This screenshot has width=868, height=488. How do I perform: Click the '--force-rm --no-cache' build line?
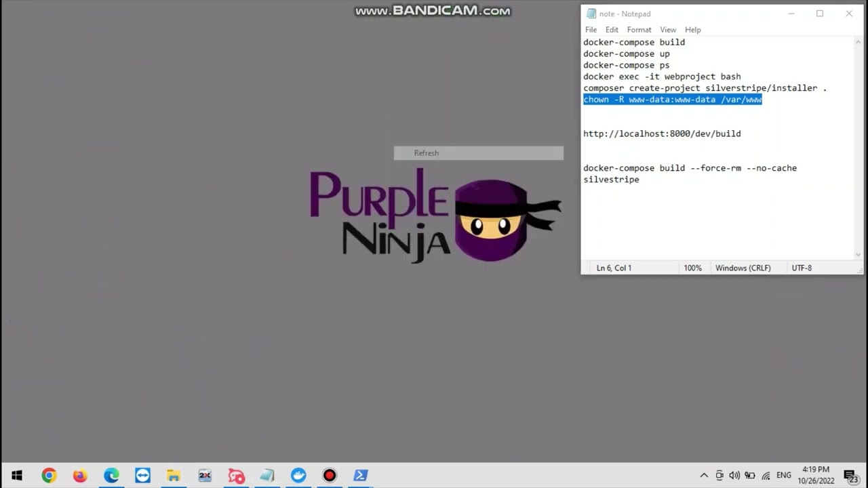pyautogui.click(x=690, y=168)
